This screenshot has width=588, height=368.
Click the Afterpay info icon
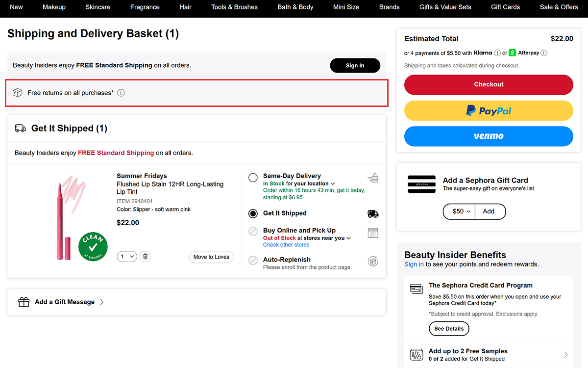(544, 53)
